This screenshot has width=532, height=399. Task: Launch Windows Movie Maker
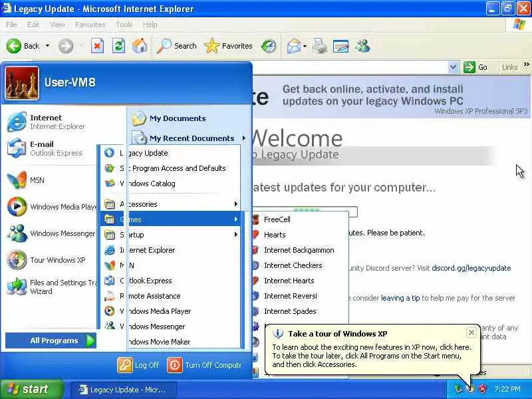pos(170,342)
